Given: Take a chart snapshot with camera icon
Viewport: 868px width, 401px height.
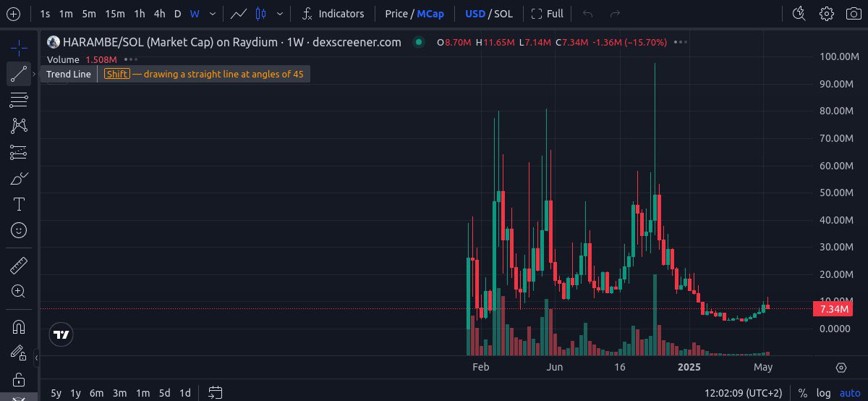Looking at the screenshot, I should [x=853, y=14].
